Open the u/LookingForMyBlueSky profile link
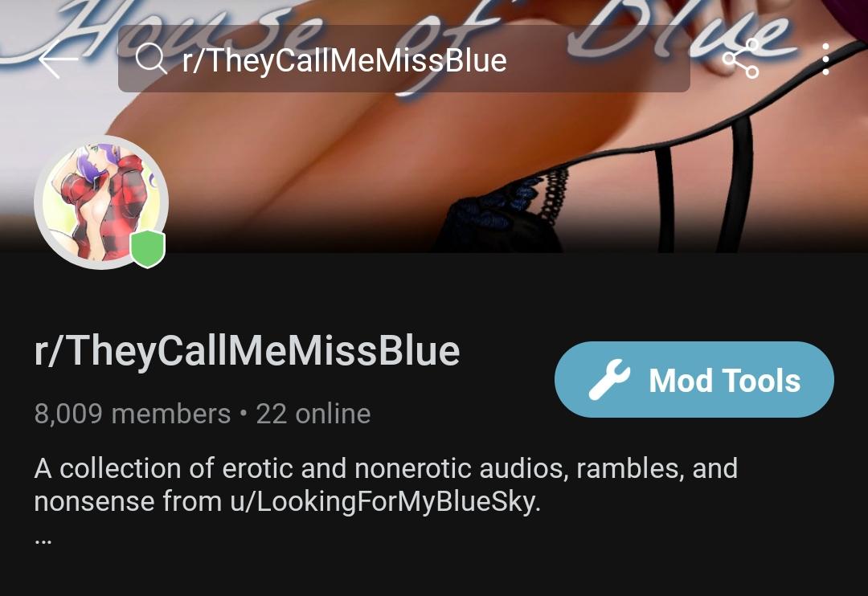 [x=385, y=502]
